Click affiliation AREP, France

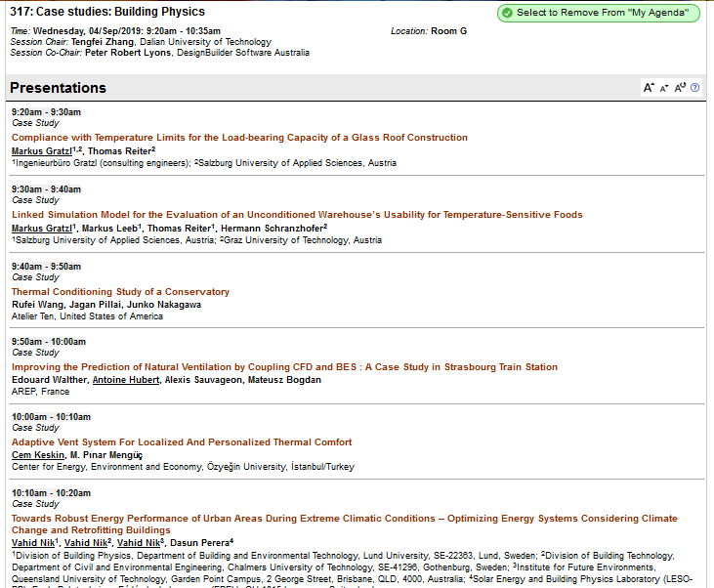[x=40, y=392]
